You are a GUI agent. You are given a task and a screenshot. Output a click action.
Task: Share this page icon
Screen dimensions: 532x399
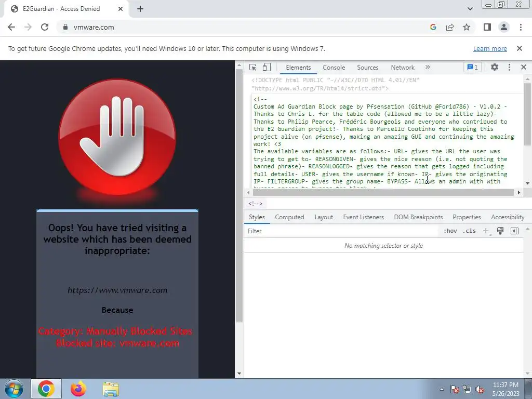coord(450,27)
